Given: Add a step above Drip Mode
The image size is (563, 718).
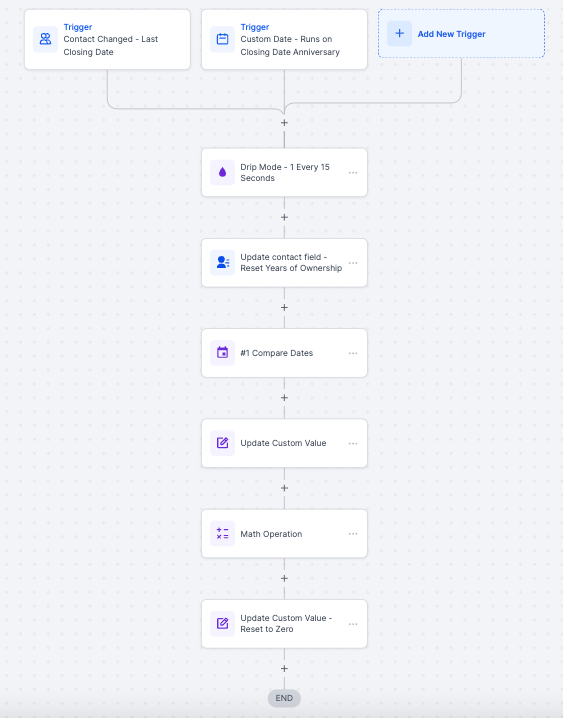Looking at the screenshot, I should 284,123.
